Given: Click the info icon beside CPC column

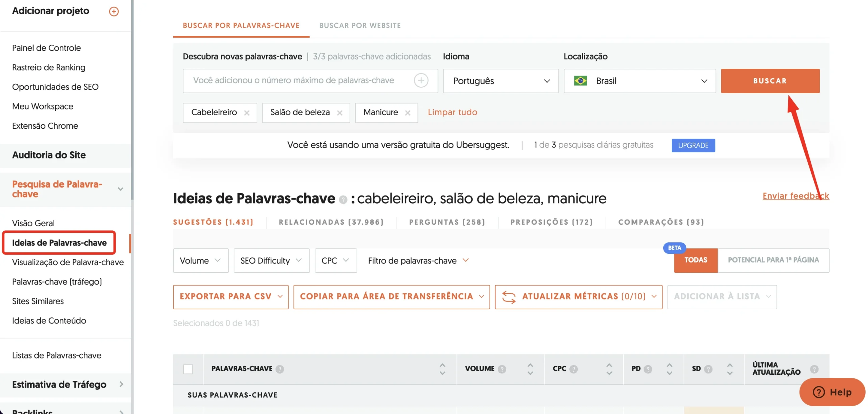Looking at the screenshot, I should (573, 369).
